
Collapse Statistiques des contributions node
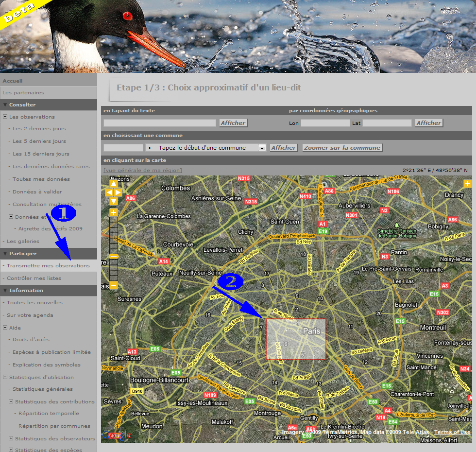[x=11, y=401]
